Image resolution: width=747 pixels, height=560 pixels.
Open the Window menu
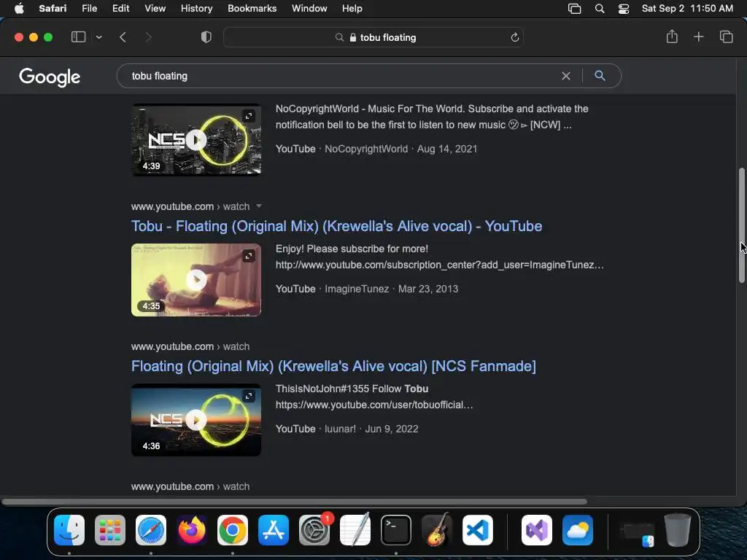click(x=309, y=9)
